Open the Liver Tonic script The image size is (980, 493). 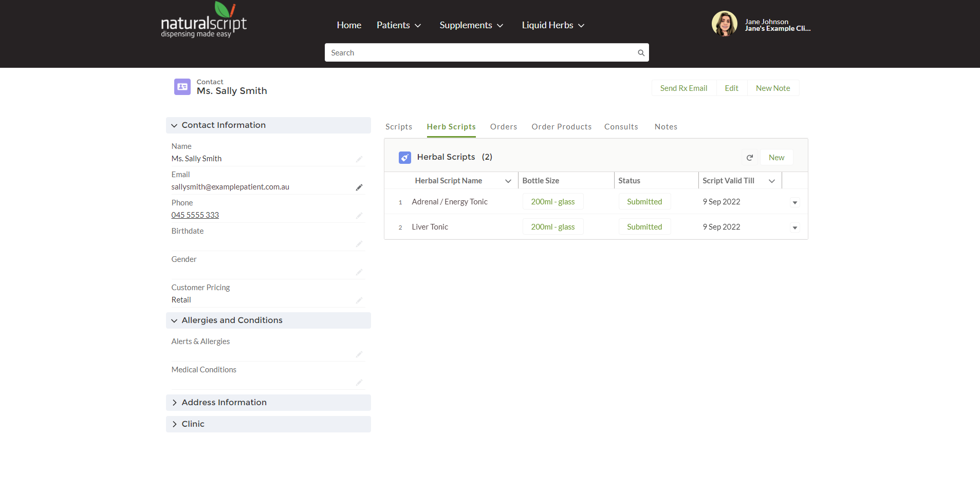tap(430, 227)
